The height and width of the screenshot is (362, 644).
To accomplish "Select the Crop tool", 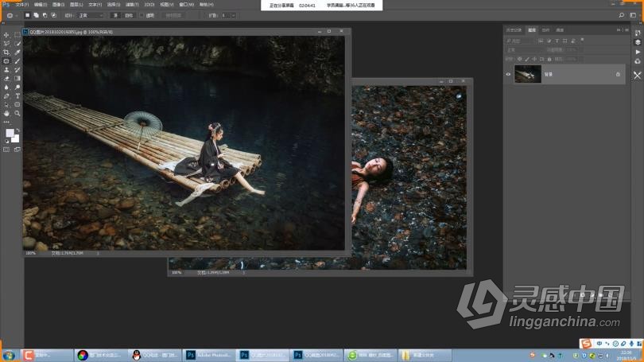I will (6, 53).
